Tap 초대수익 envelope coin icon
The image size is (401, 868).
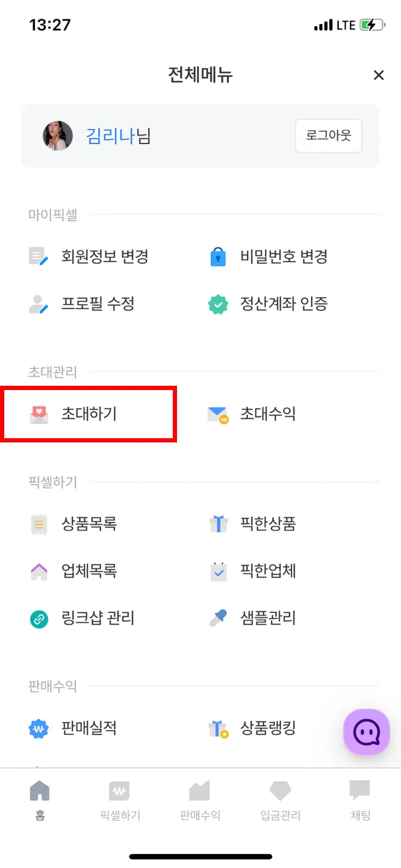[x=217, y=415]
